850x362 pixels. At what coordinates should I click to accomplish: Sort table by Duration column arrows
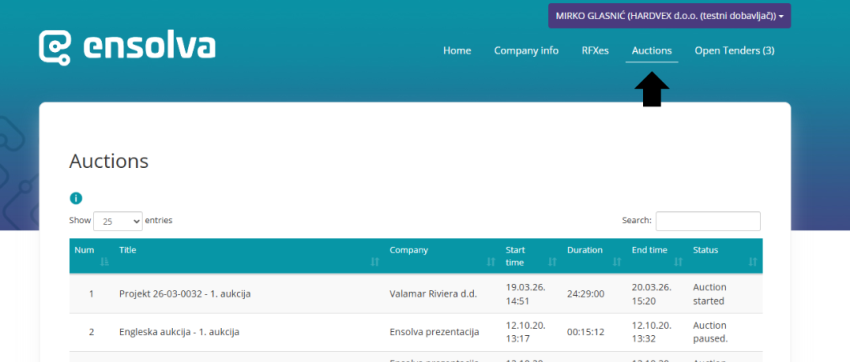click(617, 262)
